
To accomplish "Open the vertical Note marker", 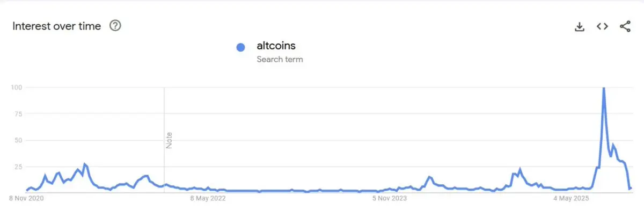I will [169, 140].
